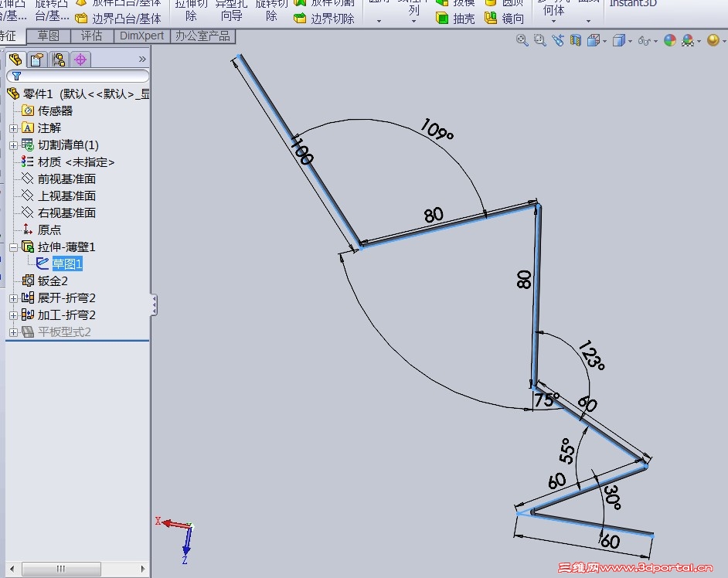Select the 55° angle dimension
Viewport: 728px width, 578px height.
pyautogui.click(x=567, y=450)
